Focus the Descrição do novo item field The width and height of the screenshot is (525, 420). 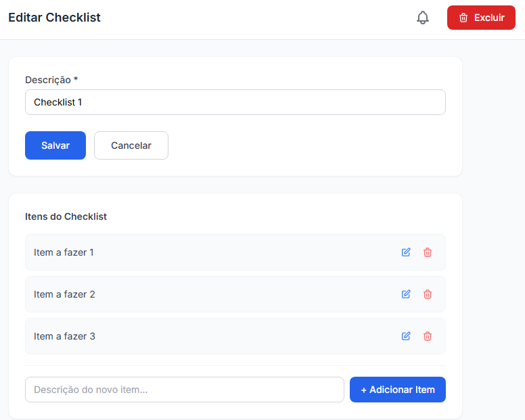pyautogui.click(x=185, y=390)
